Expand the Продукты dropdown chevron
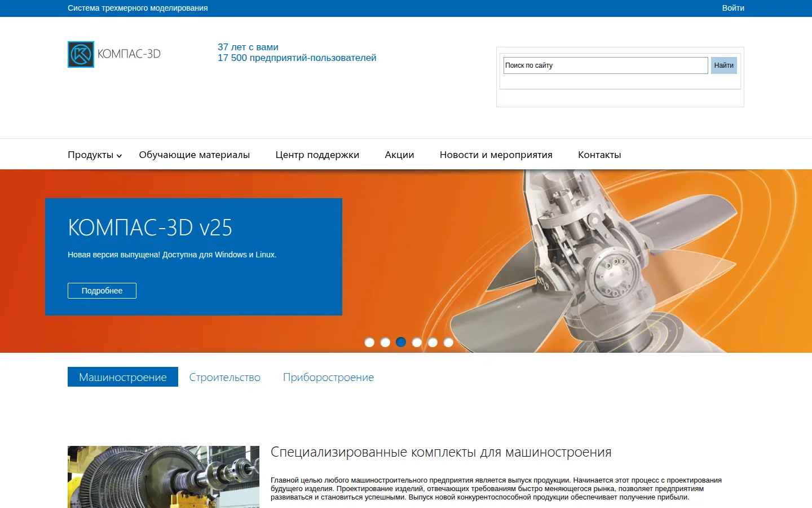 click(x=119, y=156)
